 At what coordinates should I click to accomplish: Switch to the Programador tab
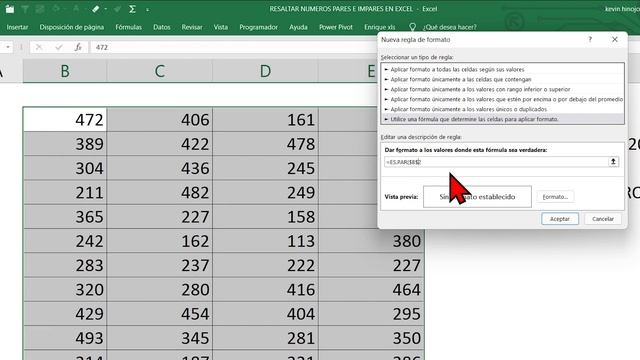coord(258,27)
